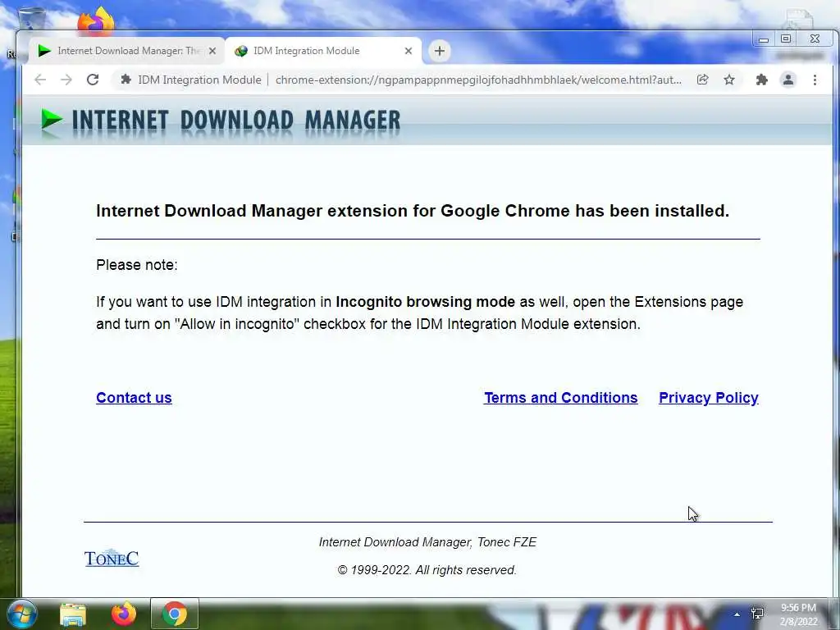Screen dimensions: 840x630
Task: Open the Chrome three-dot menu
Action: tap(815, 80)
